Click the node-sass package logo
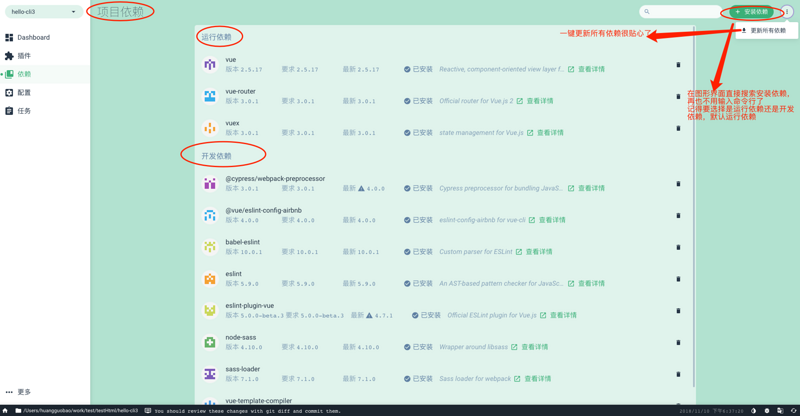 tap(210, 342)
